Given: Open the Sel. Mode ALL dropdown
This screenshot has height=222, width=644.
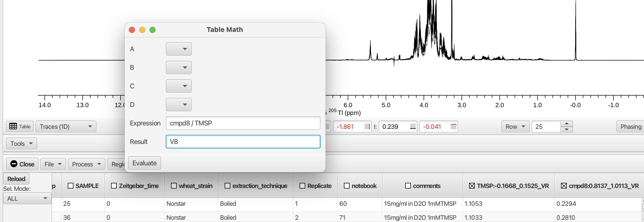Looking at the screenshot, I should coord(27,199).
